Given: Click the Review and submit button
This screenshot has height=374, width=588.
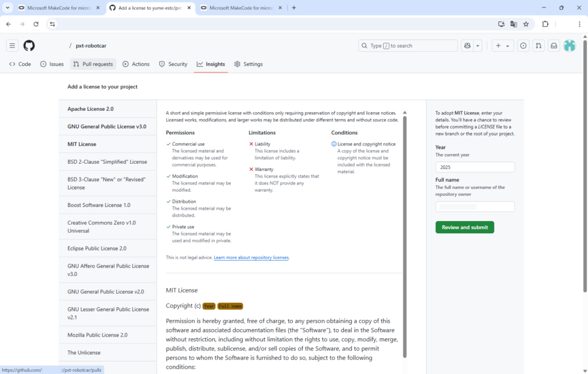Looking at the screenshot, I should (x=465, y=228).
